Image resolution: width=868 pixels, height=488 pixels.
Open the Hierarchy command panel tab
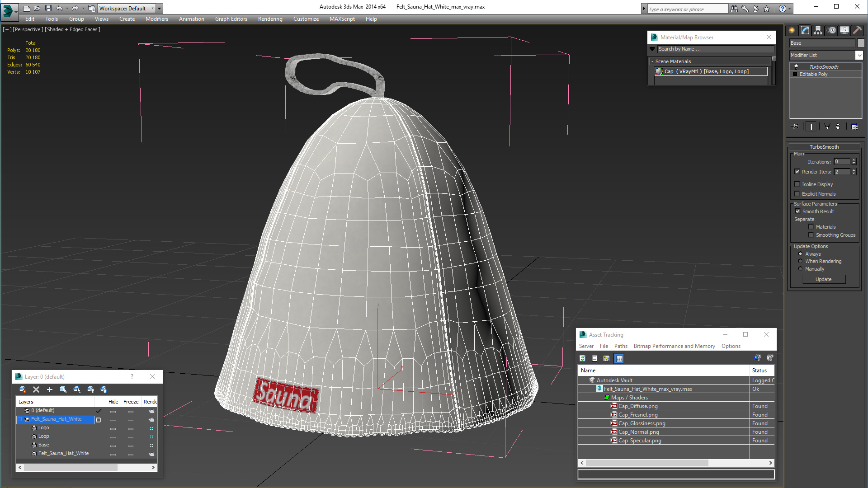pos(818,30)
